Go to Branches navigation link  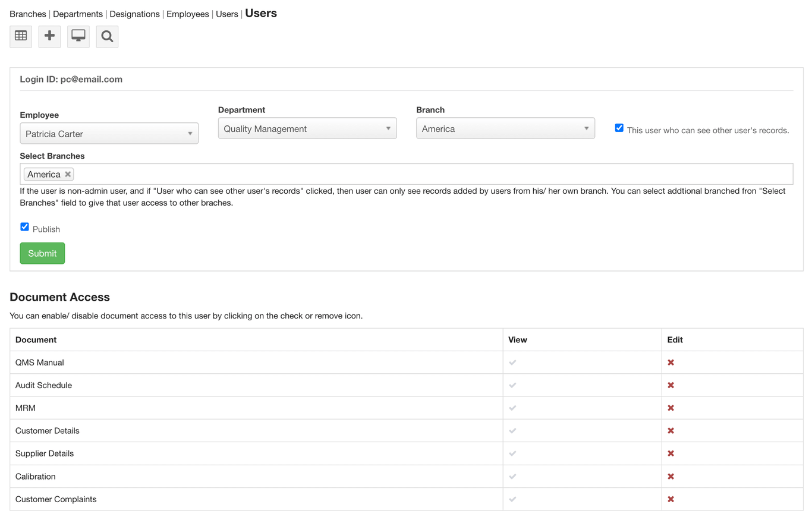tap(28, 14)
